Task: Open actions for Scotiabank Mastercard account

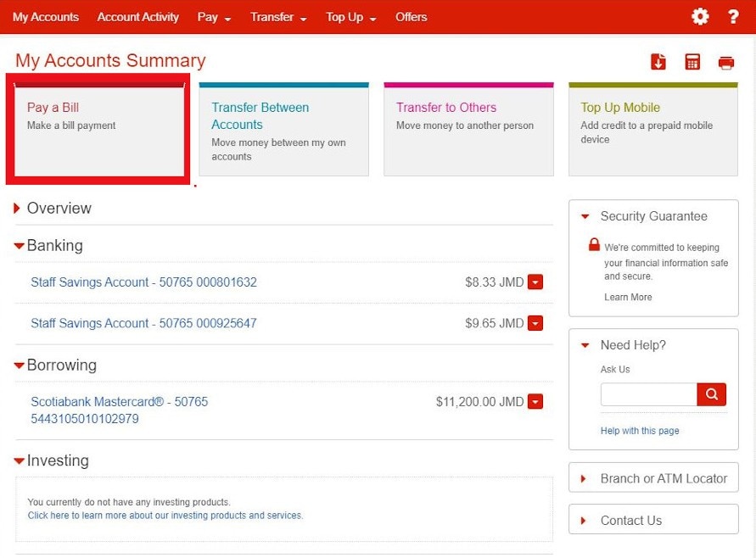Action: [535, 400]
